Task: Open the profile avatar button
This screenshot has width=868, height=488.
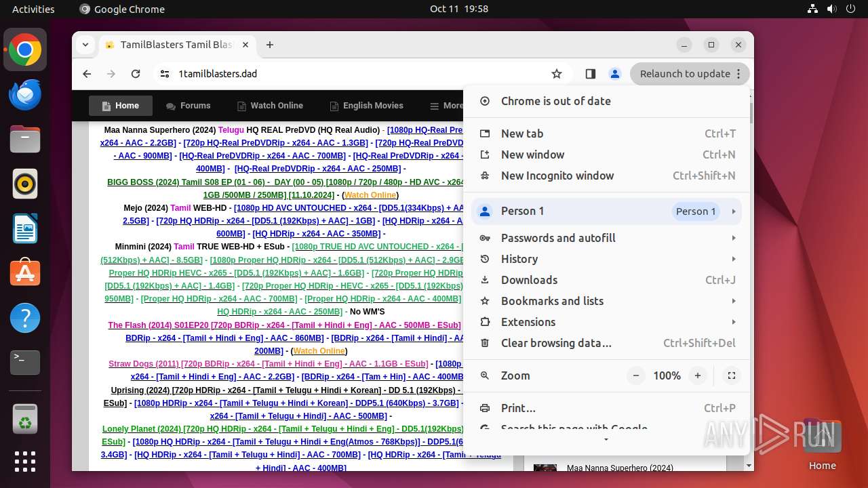Action: coord(615,74)
